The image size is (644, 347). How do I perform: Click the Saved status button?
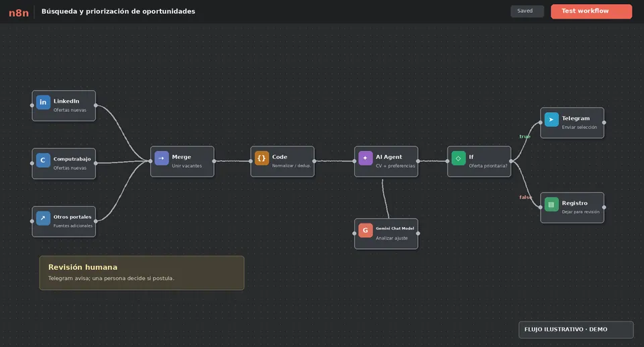pyautogui.click(x=527, y=11)
